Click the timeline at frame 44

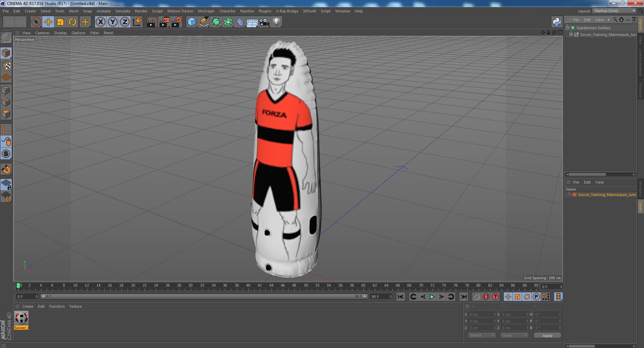pyautogui.click(x=271, y=286)
